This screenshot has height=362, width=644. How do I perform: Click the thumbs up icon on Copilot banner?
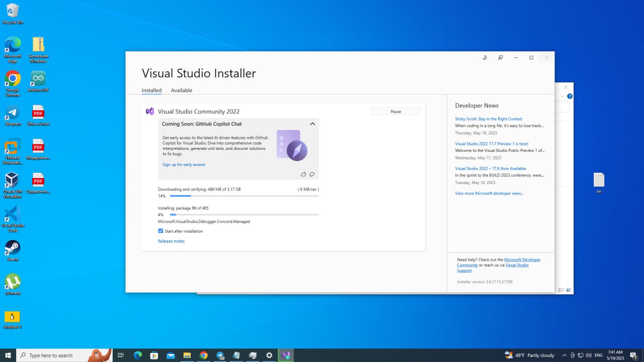tap(303, 174)
